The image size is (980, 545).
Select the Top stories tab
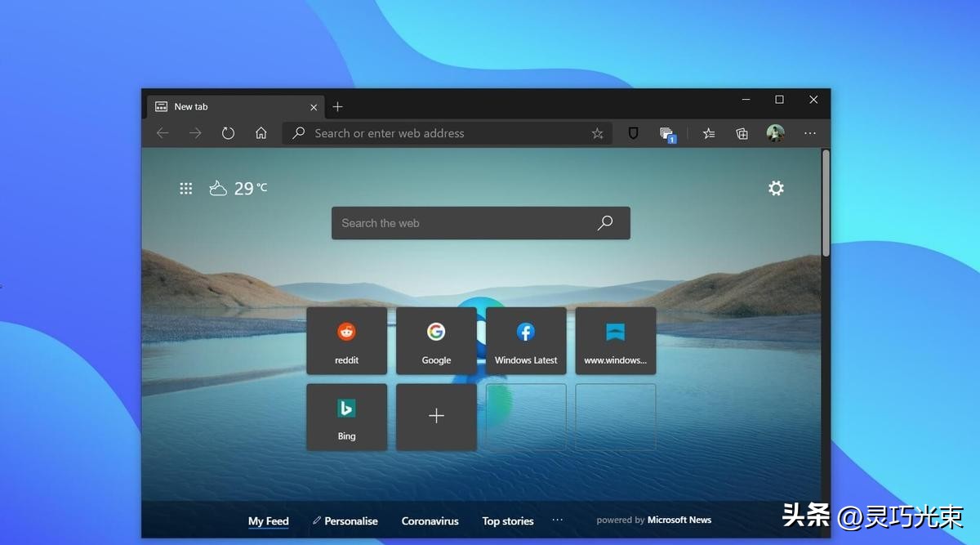[507, 520]
